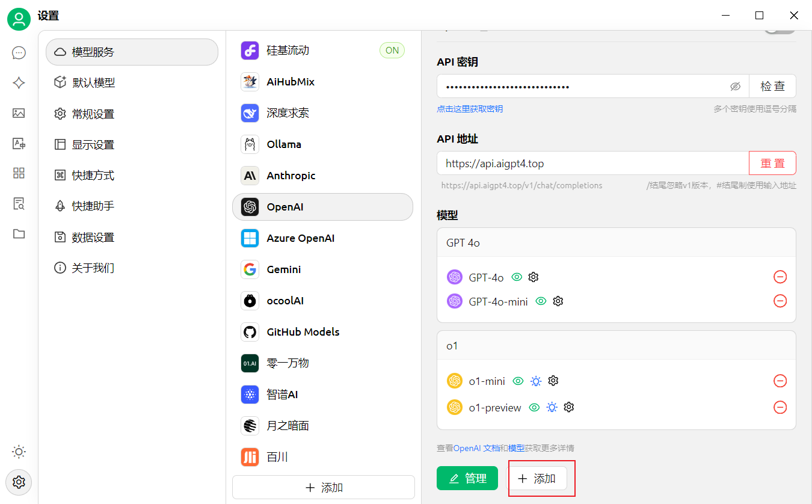Open the chat assistant sidebar icon
This screenshot has width=812, height=504.
click(19, 53)
